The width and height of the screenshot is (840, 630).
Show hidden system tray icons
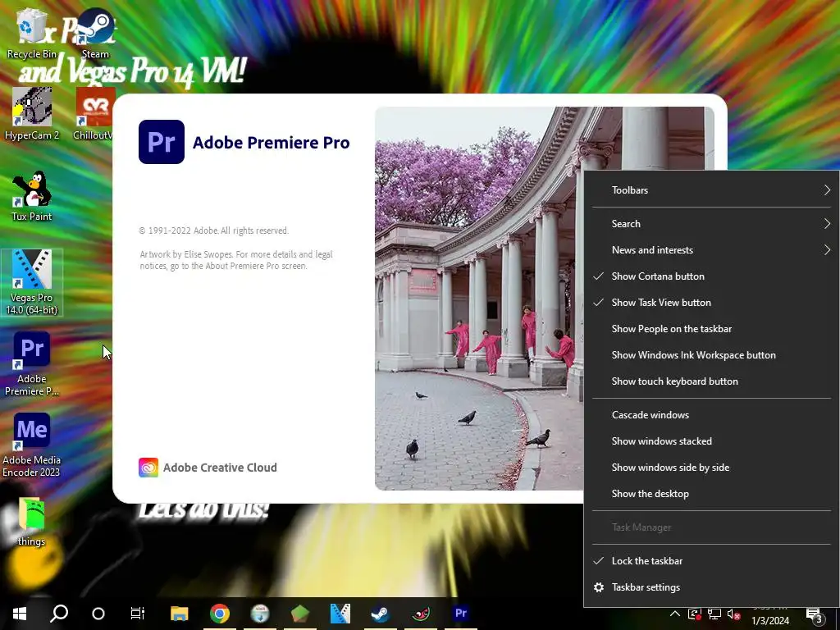[675, 614]
